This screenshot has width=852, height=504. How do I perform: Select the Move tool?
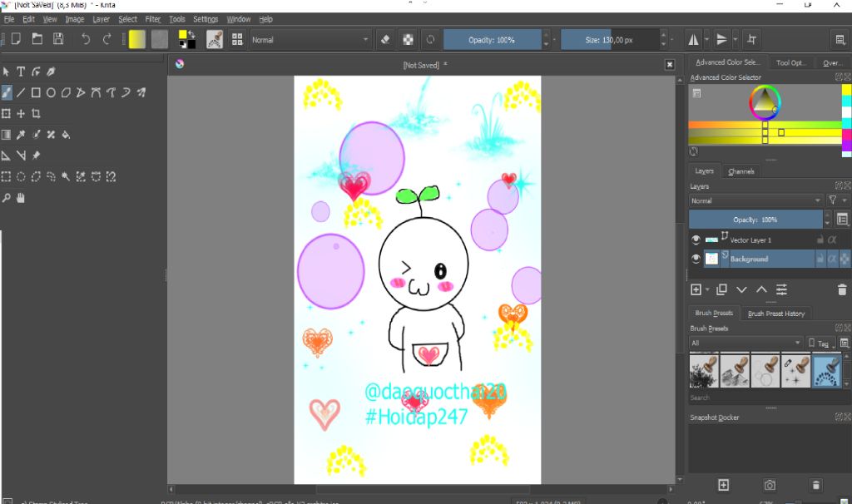point(21,113)
